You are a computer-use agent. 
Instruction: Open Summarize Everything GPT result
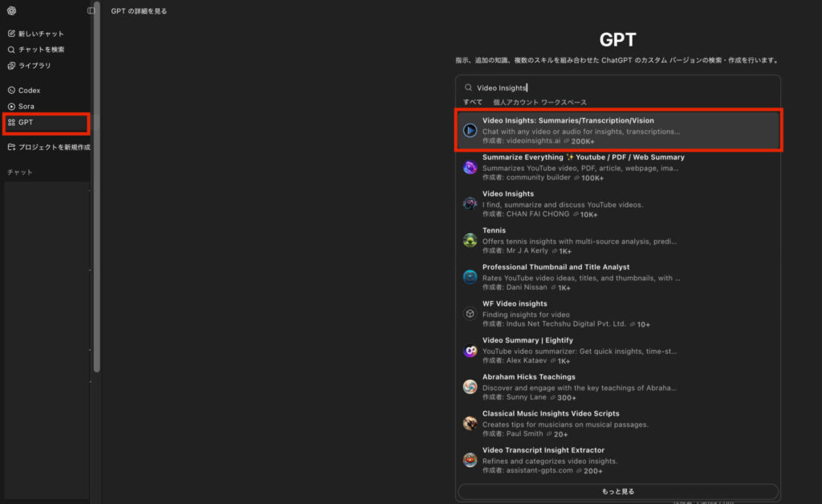[619, 167]
